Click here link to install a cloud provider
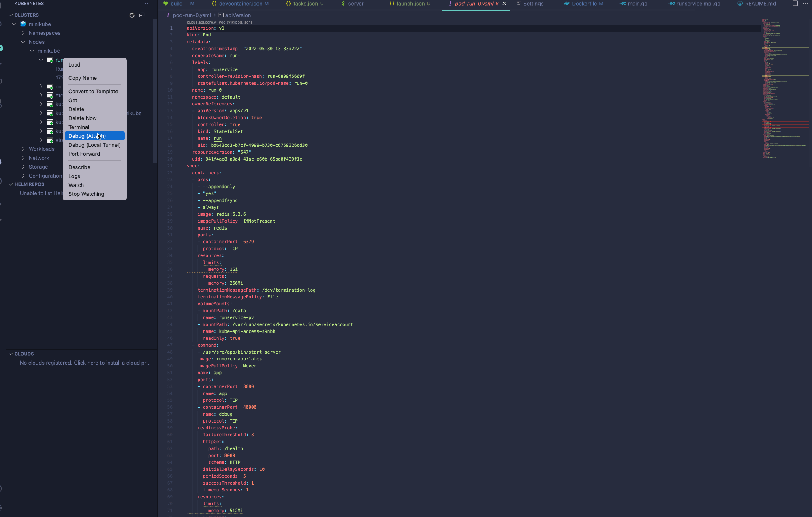Viewport: 812px width, 517px height. pos(85,363)
